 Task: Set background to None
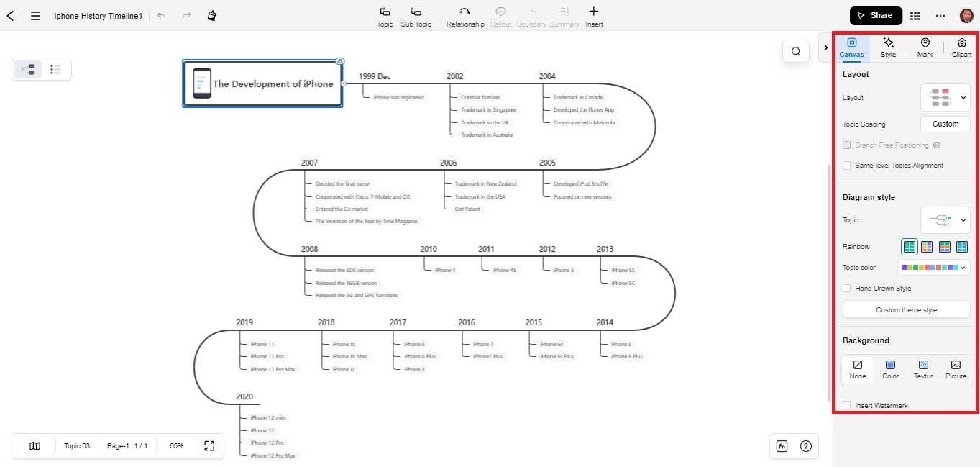pos(858,370)
